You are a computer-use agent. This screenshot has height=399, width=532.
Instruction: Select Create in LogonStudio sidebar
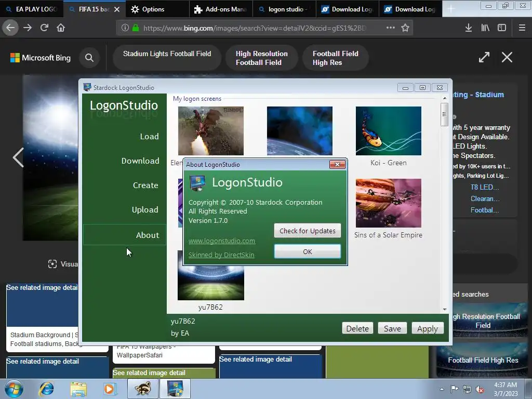tap(145, 185)
